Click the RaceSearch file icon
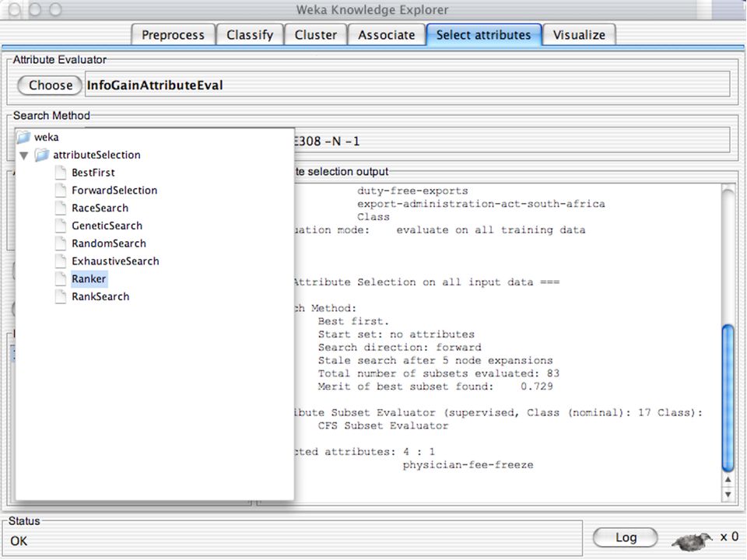 [61, 208]
